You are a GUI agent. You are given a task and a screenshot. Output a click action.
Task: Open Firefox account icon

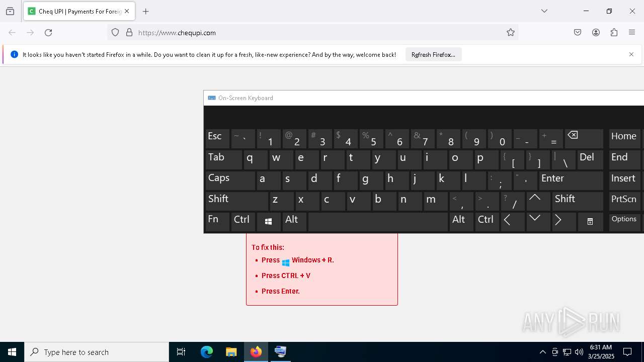pyautogui.click(x=596, y=33)
